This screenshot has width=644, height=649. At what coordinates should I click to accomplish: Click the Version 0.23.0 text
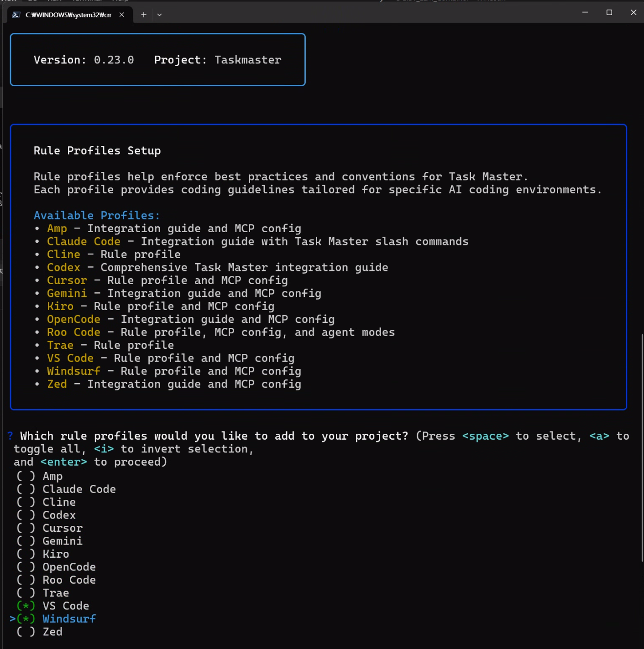click(x=84, y=60)
